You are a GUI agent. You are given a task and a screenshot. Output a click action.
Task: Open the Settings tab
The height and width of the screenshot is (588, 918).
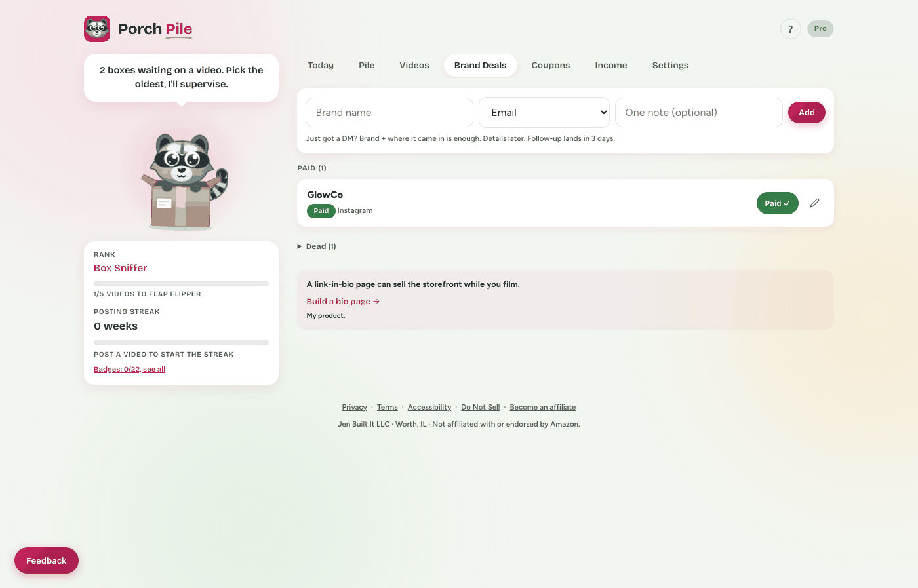[670, 66]
